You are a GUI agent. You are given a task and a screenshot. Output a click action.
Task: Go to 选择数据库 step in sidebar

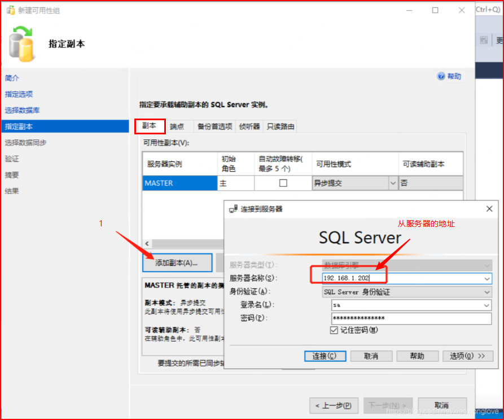23,110
